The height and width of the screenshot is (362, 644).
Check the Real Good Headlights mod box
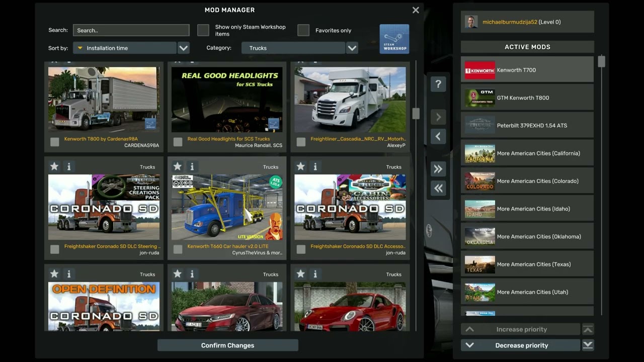(x=178, y=142)
